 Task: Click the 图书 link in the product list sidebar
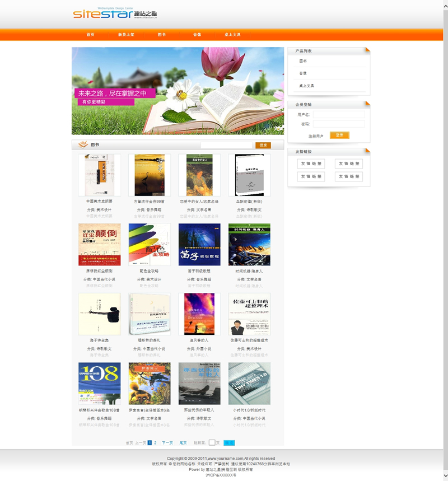tap(303, 61)
